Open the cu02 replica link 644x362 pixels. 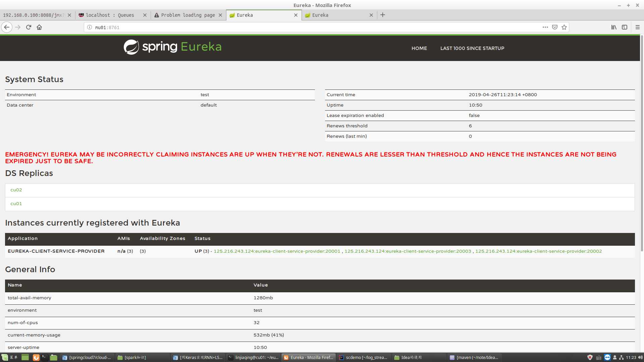pyautogui.click(x=16, y=190)
